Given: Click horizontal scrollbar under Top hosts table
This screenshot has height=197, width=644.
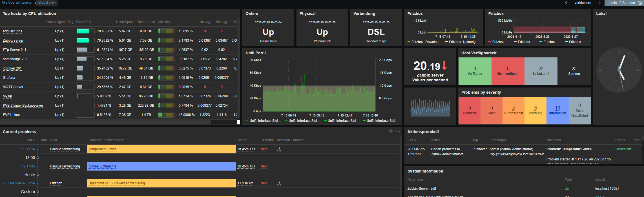Looking at the screenshot, I should [105, 122].
